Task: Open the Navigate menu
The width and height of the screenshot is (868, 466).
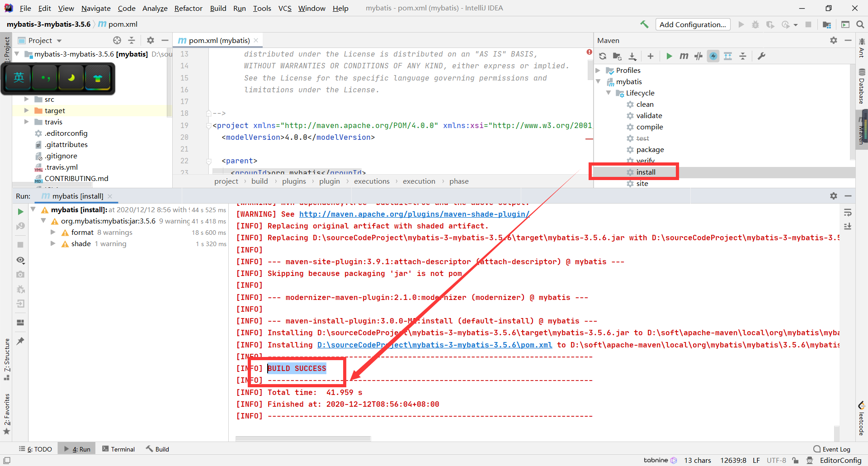Action: [96, 8]
